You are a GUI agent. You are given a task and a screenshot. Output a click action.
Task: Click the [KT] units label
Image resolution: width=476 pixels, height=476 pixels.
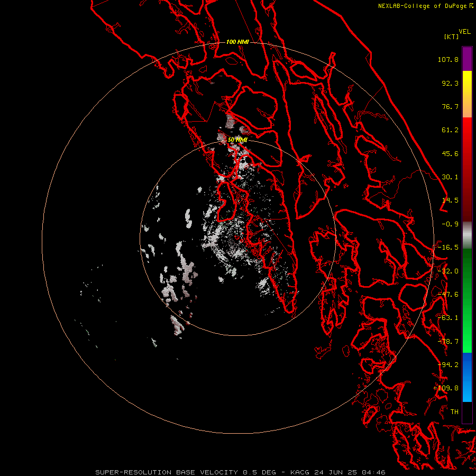(451, 36)
